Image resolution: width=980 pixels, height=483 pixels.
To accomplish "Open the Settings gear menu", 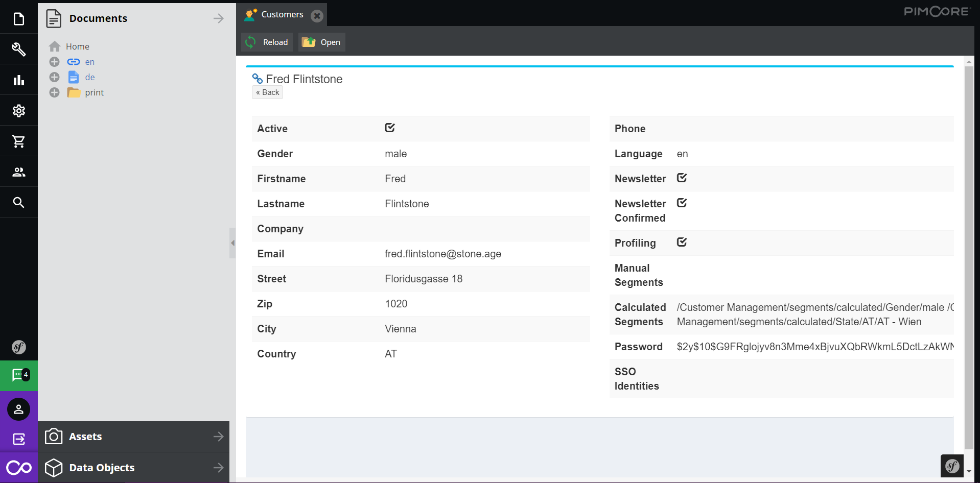I will 19,111.
